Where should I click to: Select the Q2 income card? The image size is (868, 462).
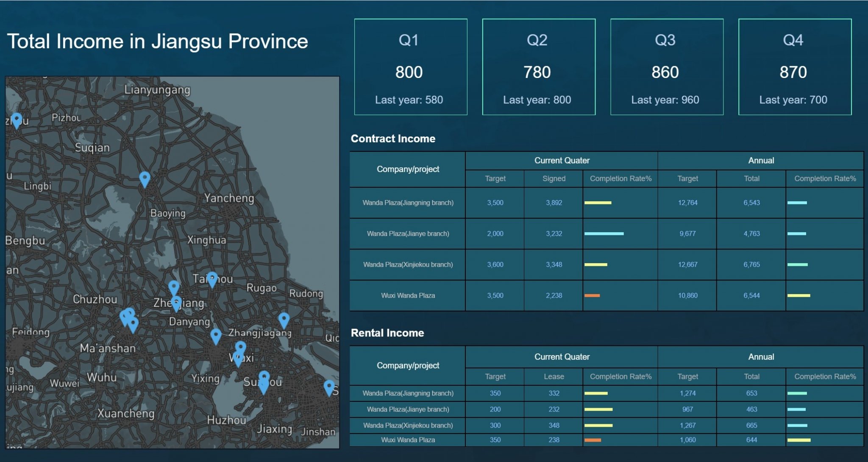pyautogui.click(x=538, y=67)
